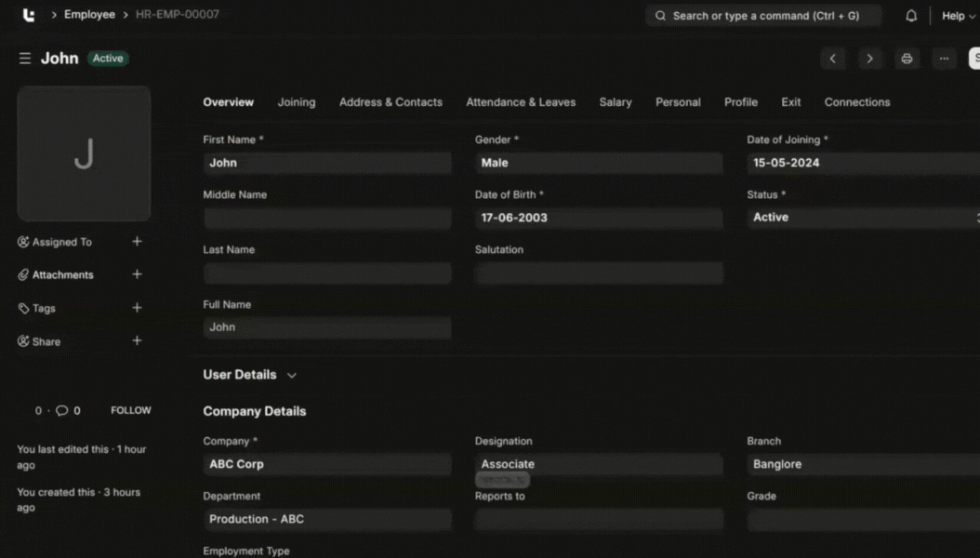
Task: Open the Department field Production - ABC
Action: [x=327, y=519]
